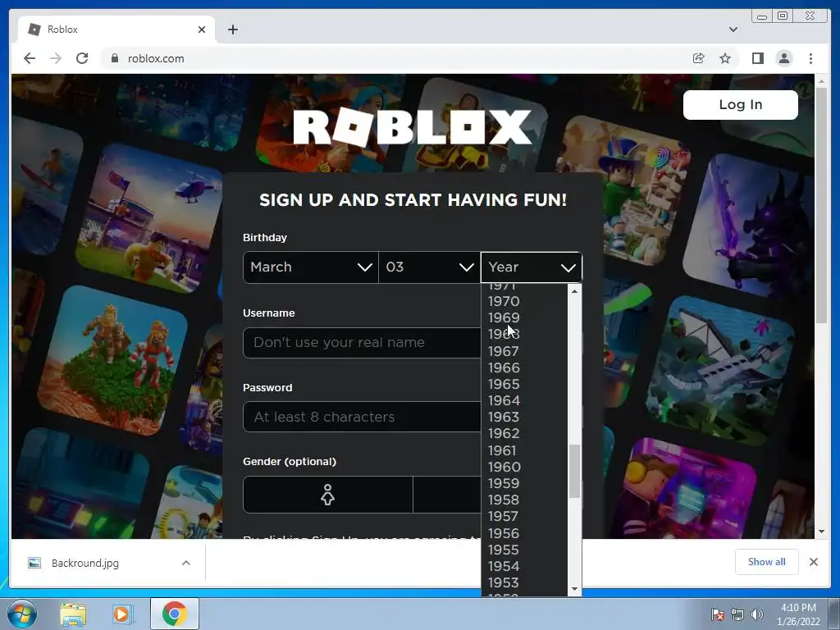
Task: Open Action Center flag tray icon
Action: [718, 614]
